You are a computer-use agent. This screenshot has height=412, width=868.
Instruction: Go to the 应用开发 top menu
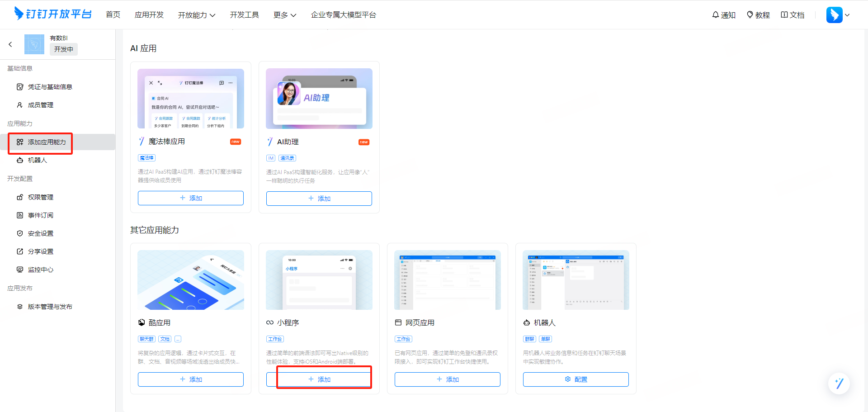149,15
